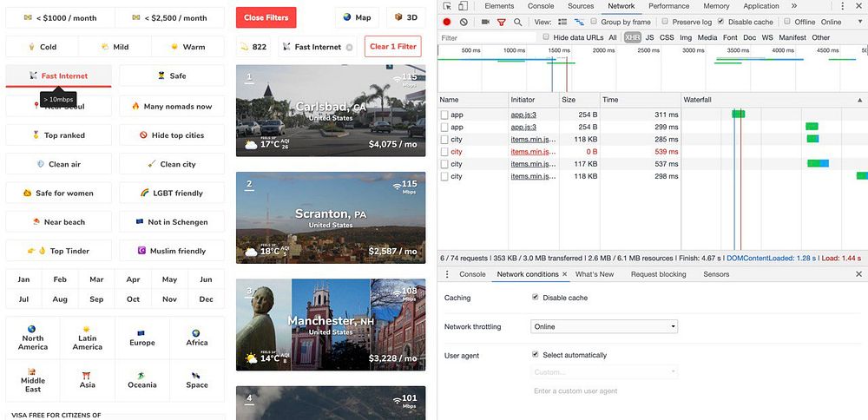Select checkbox for first app request
Image resolution: width=868 pixels, height=420 pixels.
tap(444, 115)
